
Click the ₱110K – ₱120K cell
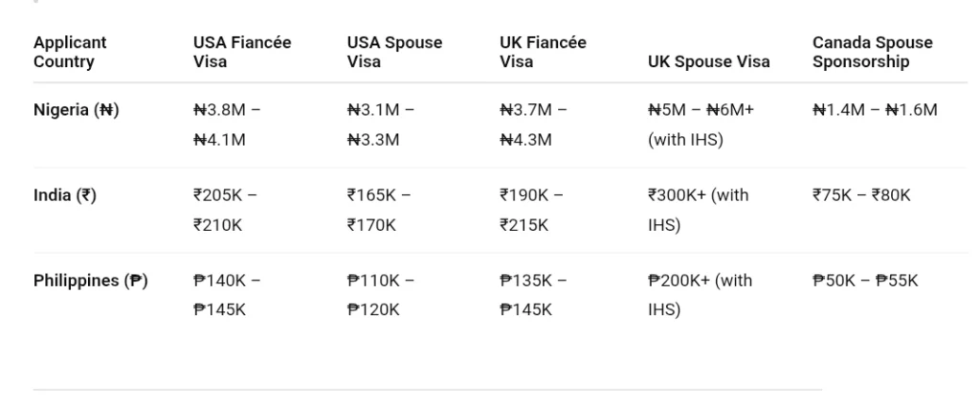pos(380,294)
